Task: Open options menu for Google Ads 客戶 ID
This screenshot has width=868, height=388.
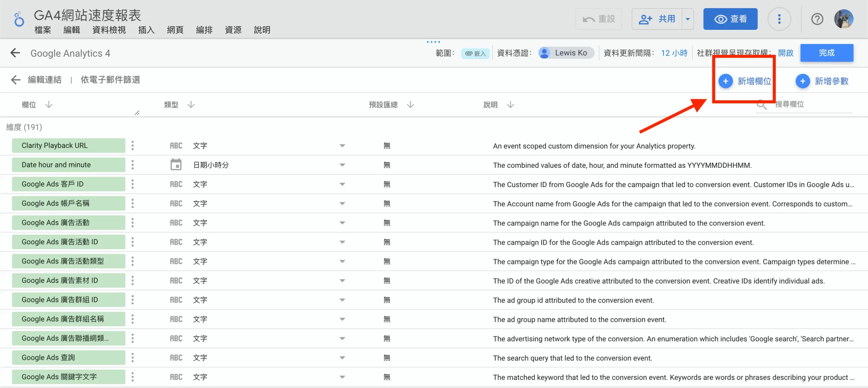Action: 133,184
